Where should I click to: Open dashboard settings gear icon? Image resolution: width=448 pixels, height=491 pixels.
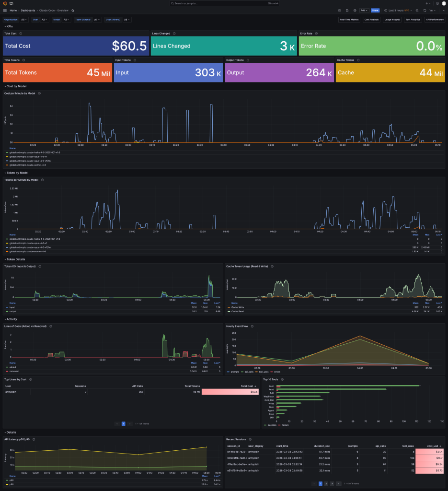pos(355,10)
